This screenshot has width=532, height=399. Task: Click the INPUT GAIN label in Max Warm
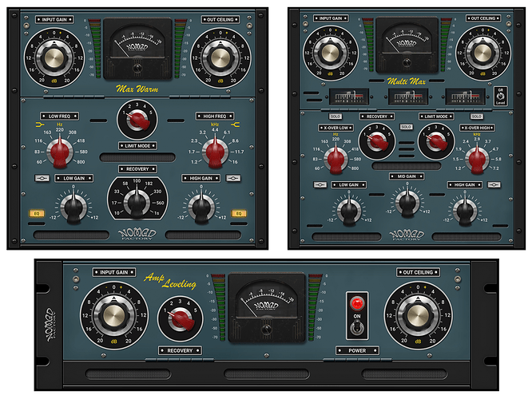[x=54, y=20]
